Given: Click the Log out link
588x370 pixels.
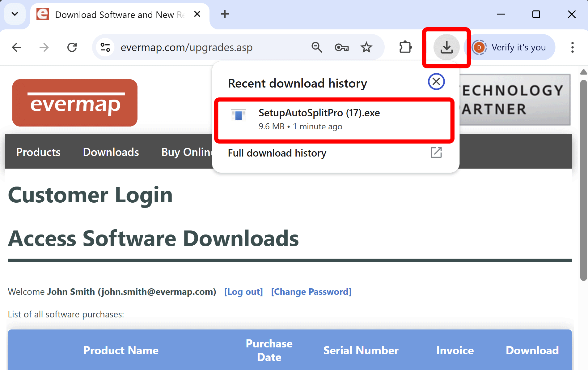Looking at the screenshot, I should tap(243, 292).
